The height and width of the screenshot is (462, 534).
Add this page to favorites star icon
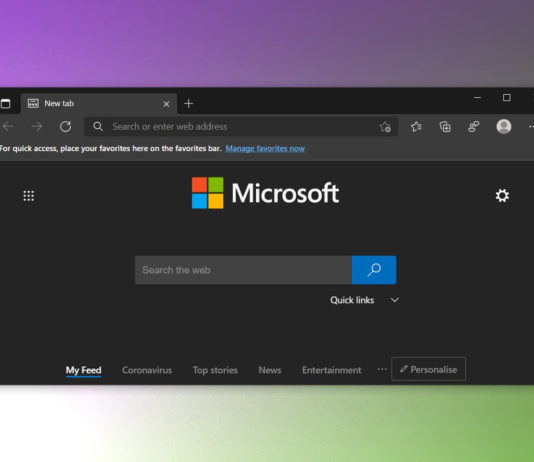point(385,127)
